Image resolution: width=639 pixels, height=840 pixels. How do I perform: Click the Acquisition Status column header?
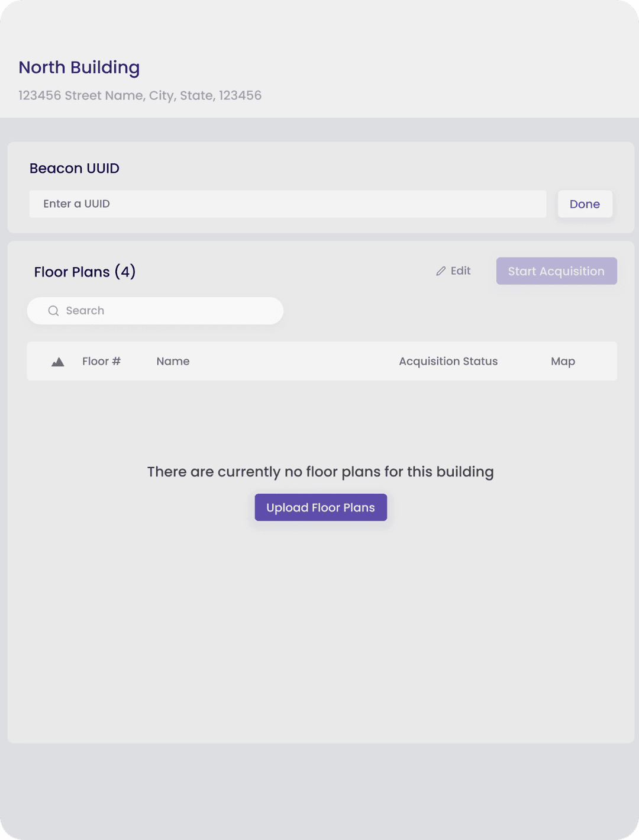coord(448,361)
